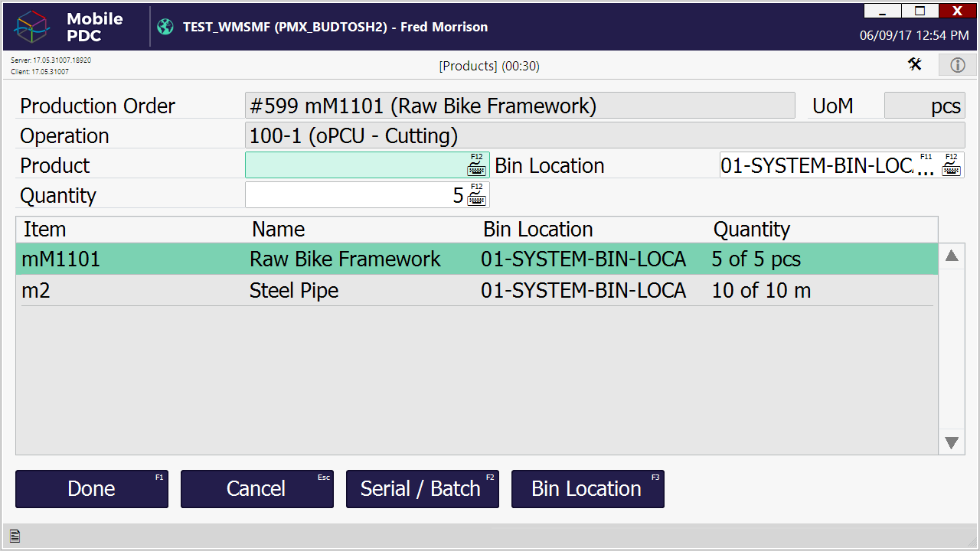980x551 pixels.
Task: Open on-screen keyboard for Bin Location field
Action: pyautogui.click(x=951, y=165)
